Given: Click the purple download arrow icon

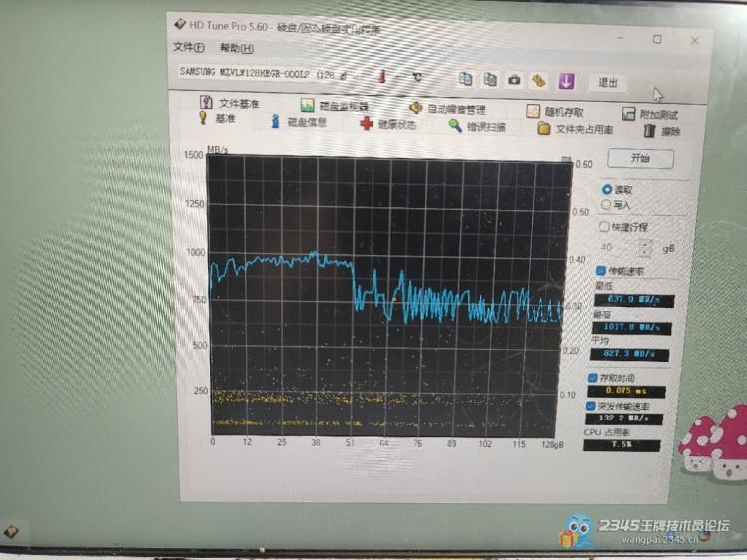Looking at the screenshot, I should (566, 81).
